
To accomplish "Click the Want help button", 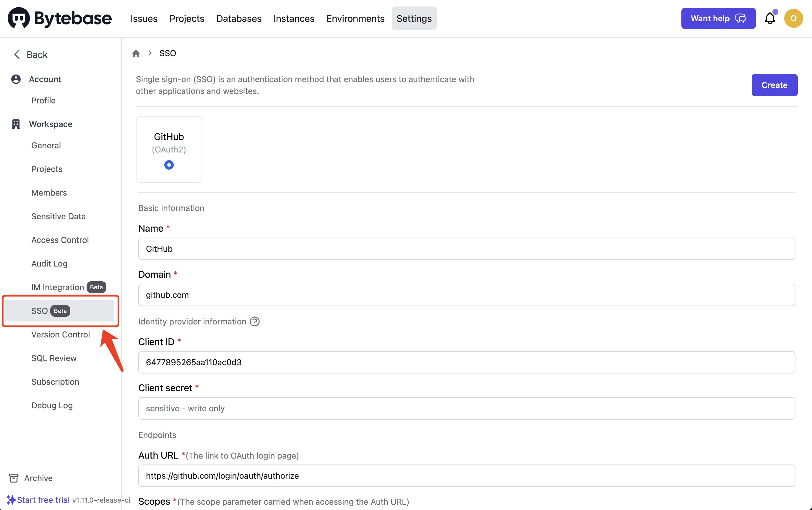I will point(718,18).
